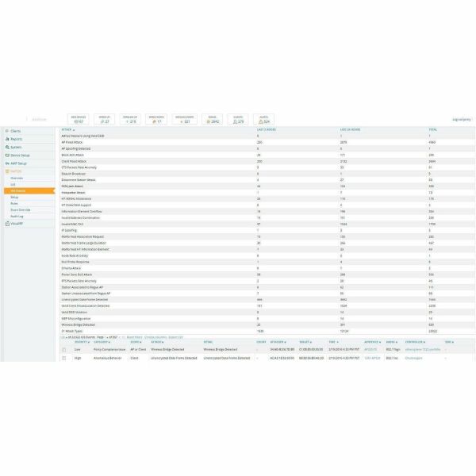Image resolution: width=476 pixels, height=476 pixels.
Task: Click Block ACK Attack row name
Action: [x=72, y=155]
